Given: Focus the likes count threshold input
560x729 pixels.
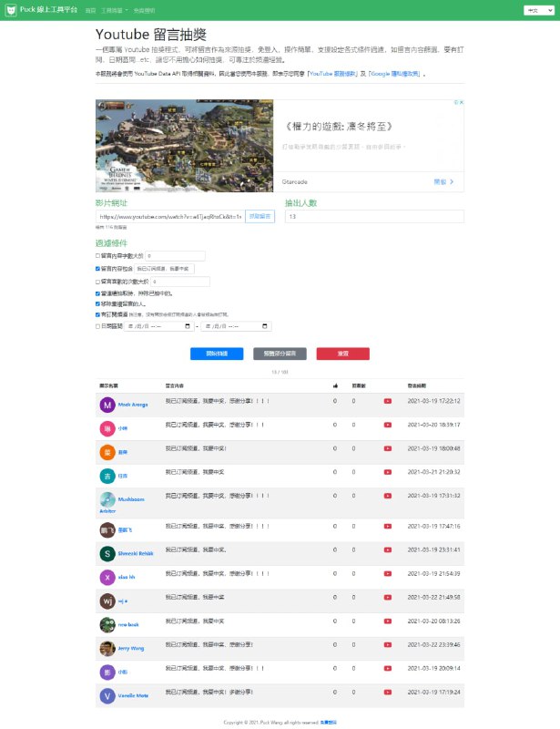Looking at the screenshot, I should (180, 282).
